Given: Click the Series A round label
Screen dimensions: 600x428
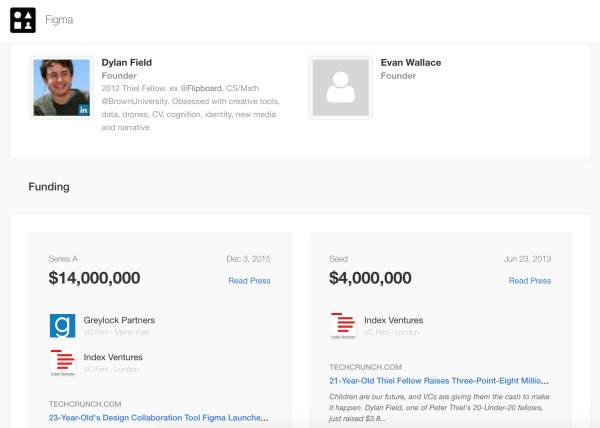Looking at the screenshot, I should (63, 259).
